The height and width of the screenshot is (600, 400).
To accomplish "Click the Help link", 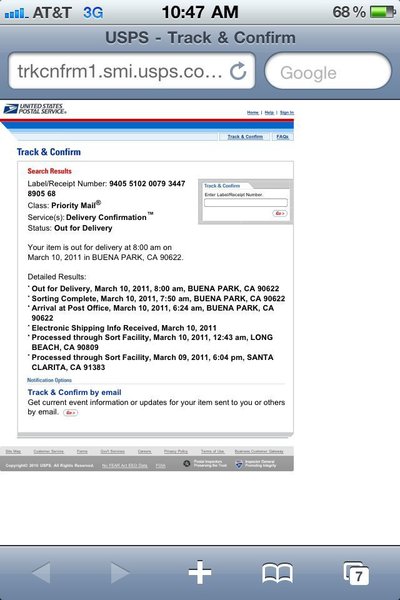I will tap(269, 112).
